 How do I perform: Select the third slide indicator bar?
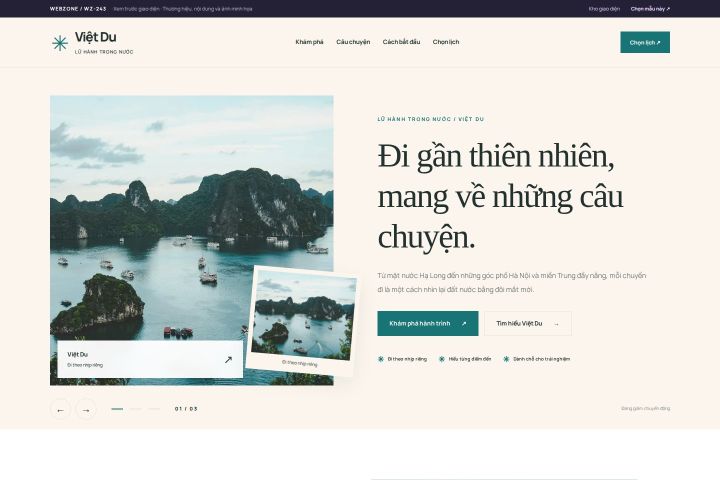(x=154, y=409)
